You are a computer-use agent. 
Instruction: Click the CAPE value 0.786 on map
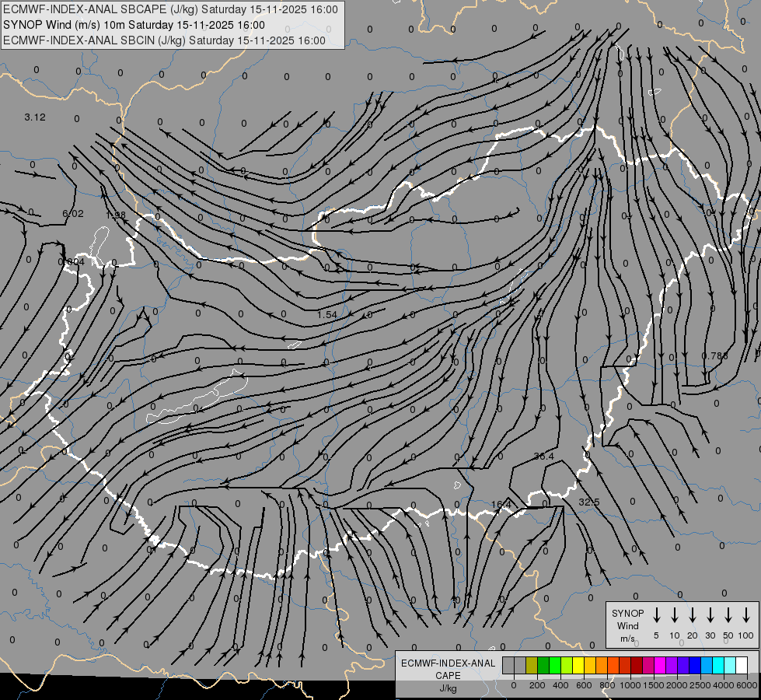715,356
